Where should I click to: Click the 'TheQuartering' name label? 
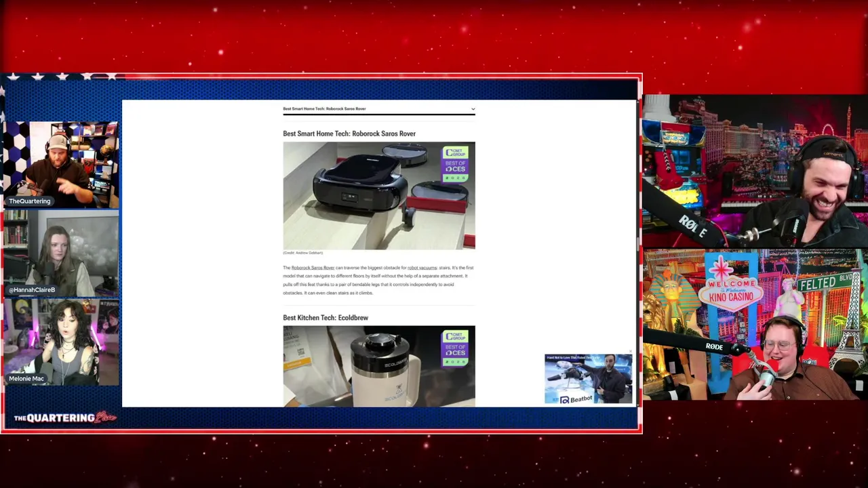coord(29,201)
